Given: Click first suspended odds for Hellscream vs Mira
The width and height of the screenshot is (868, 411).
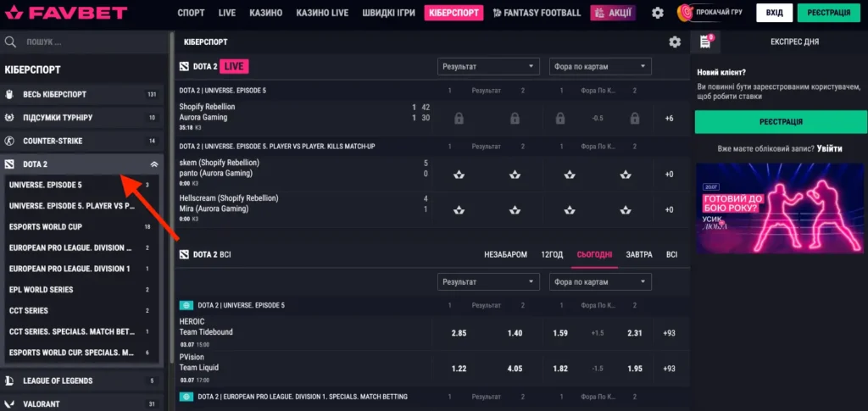Looking at the screenshot, I should (459, 210).
